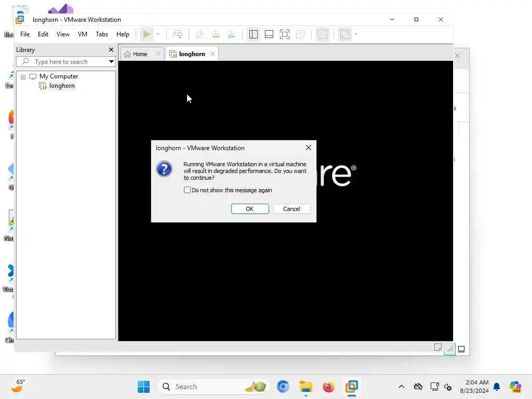Close the Home tab

pos(158,54)
